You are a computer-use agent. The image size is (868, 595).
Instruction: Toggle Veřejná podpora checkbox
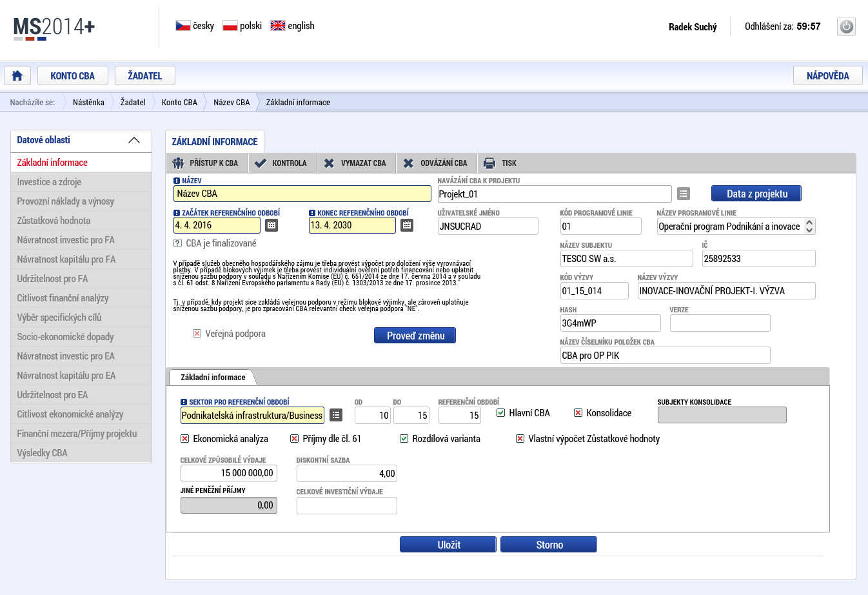click(197, 334)
